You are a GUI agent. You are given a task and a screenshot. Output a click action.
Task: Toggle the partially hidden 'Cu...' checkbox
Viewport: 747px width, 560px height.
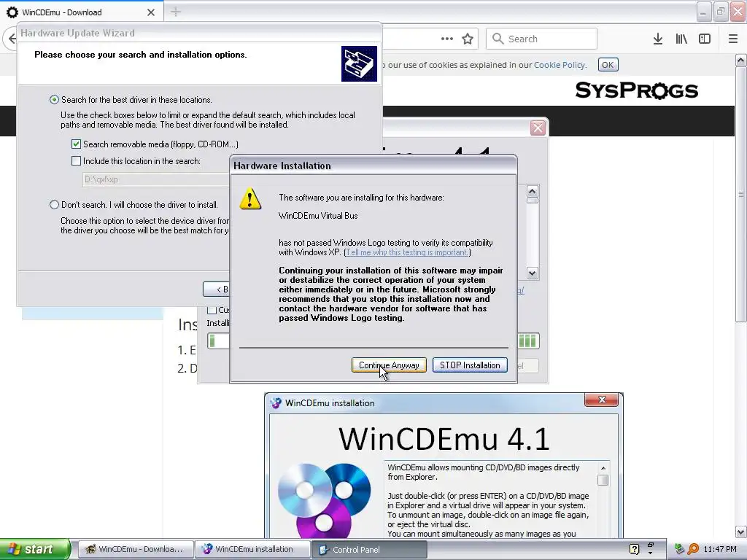(212, 310)
